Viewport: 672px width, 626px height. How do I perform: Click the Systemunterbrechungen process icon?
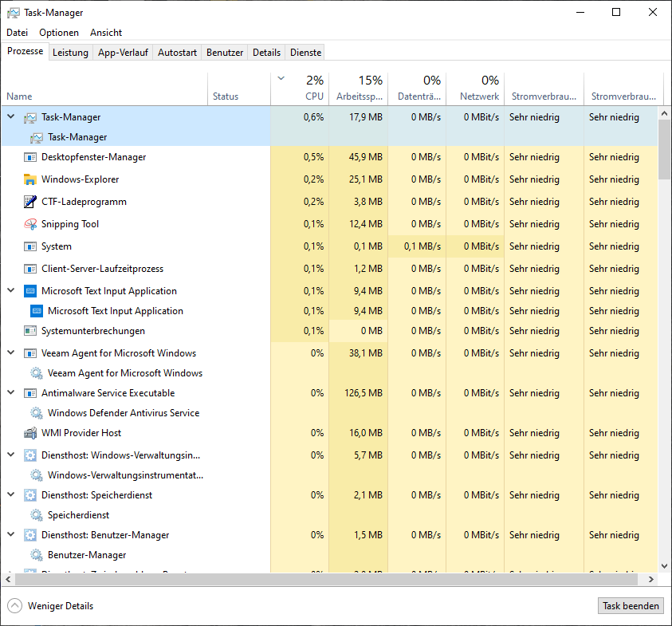coord(30,330)
